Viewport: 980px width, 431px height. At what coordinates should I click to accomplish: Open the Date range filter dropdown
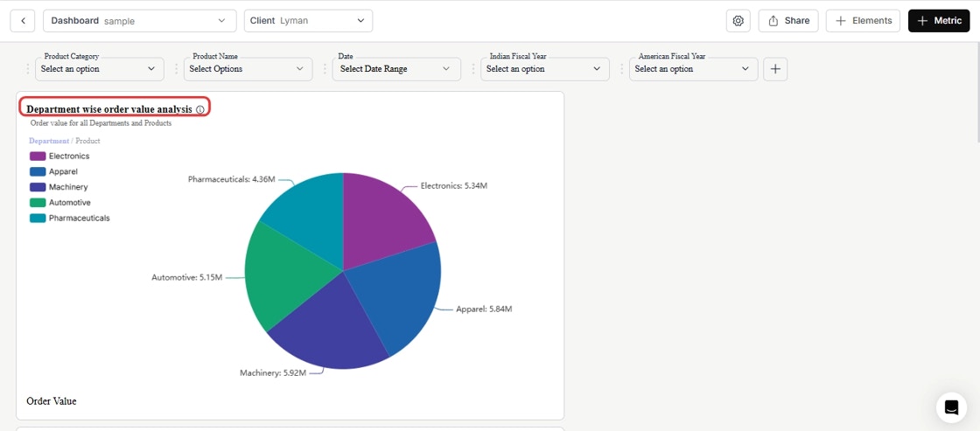[x=396, y=69]
